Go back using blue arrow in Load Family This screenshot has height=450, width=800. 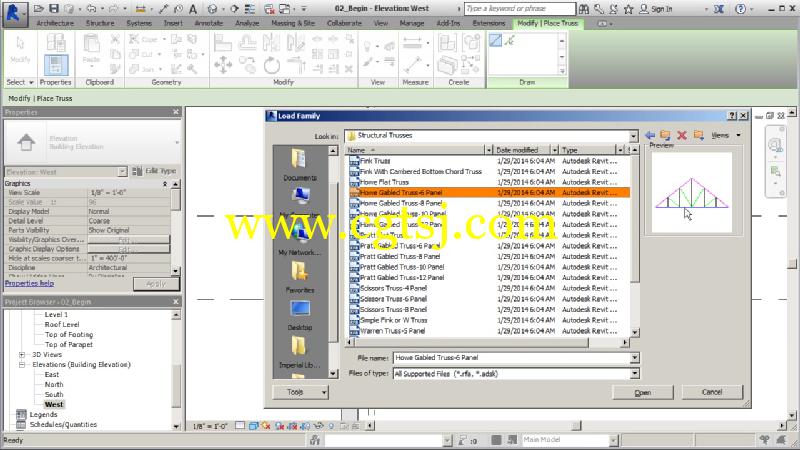[650, 135]
